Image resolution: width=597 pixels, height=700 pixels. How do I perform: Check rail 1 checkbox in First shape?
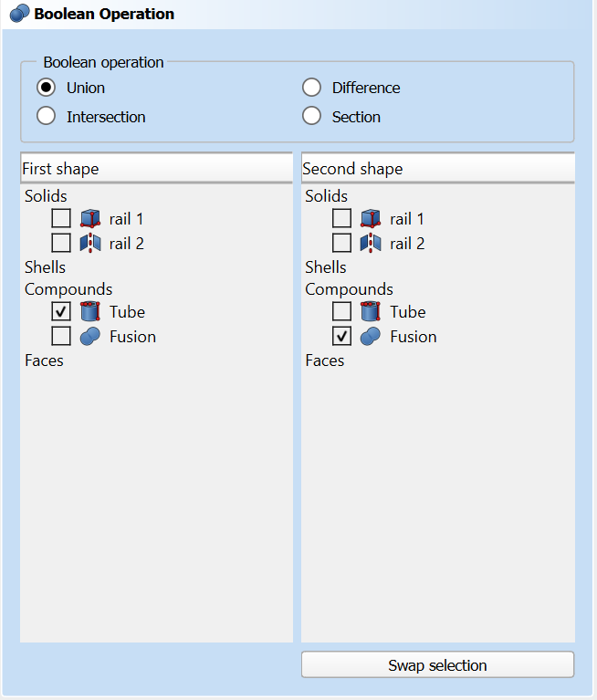[x=61, y=219]
